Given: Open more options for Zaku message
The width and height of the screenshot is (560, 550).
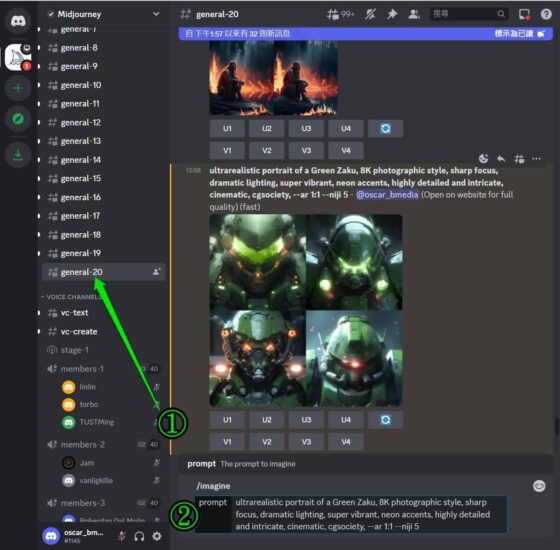Looking at the screenshot, I should pos(536,159).
